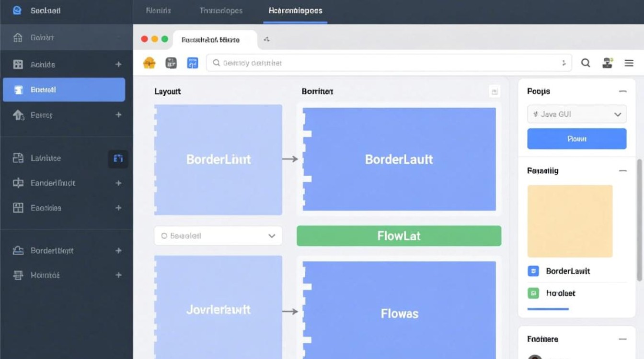Screen dimensions: 644x359
Task: Click the dark gray toolbar icon beside orange one
Action: click(171, 63)
